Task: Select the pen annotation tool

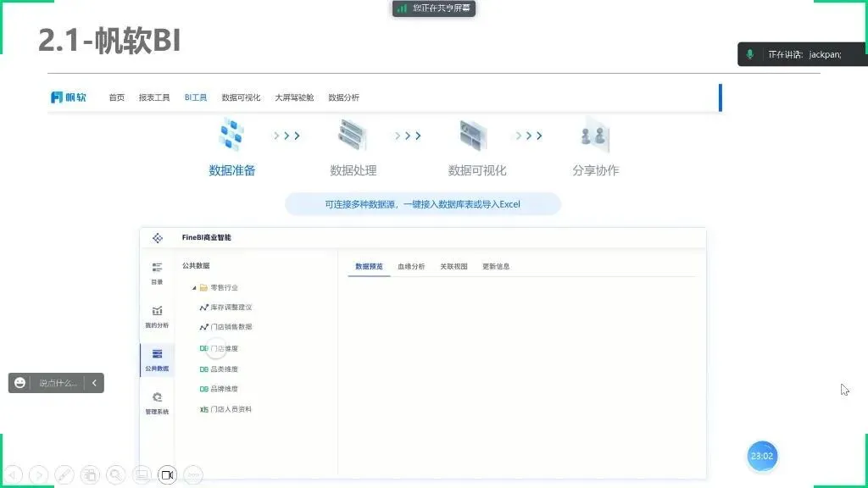Action: [64, 474]
